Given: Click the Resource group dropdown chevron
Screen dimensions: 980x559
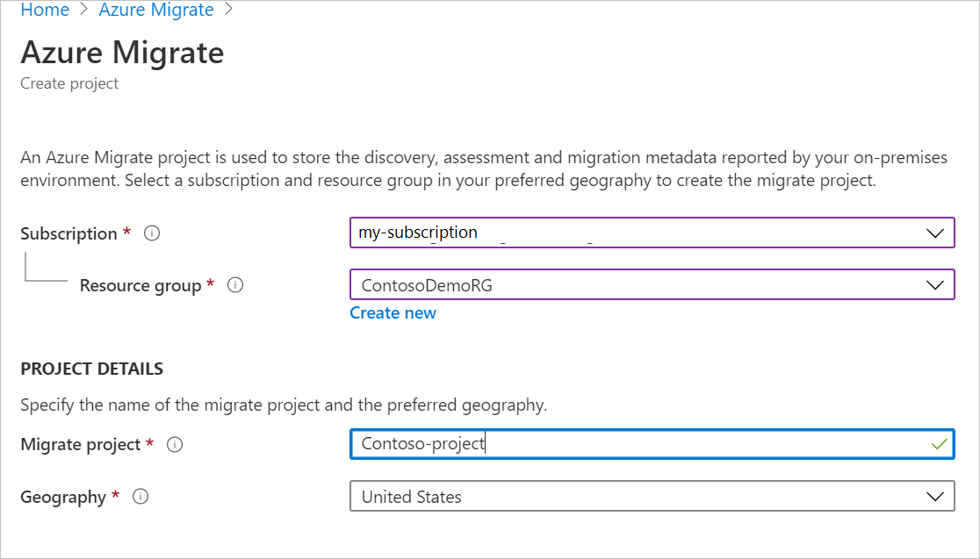Looking at the screenshot, I should point(936,284).
